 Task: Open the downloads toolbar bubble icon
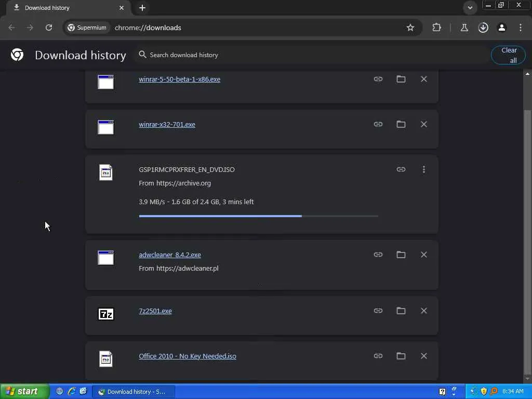point(483,28)
